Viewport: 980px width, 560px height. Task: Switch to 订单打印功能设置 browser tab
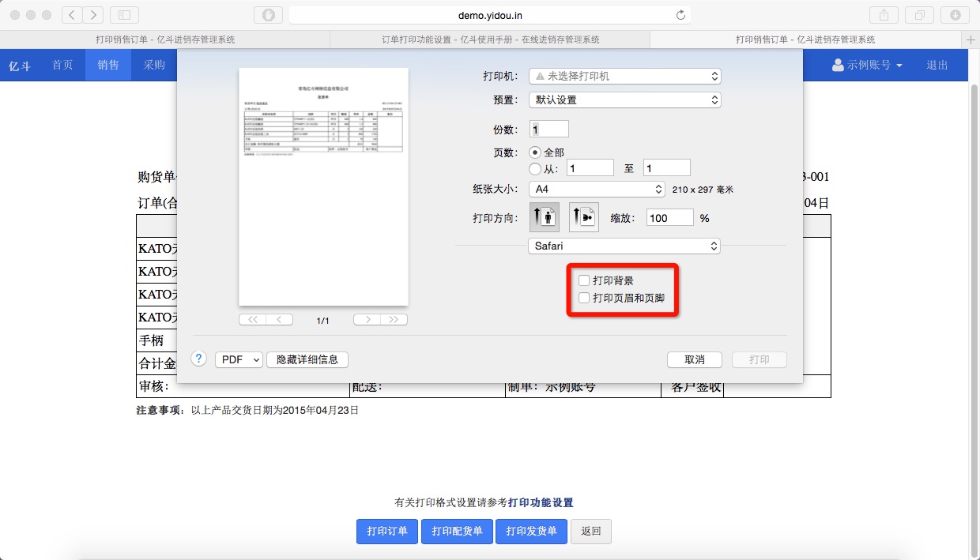tap(490, 39)
